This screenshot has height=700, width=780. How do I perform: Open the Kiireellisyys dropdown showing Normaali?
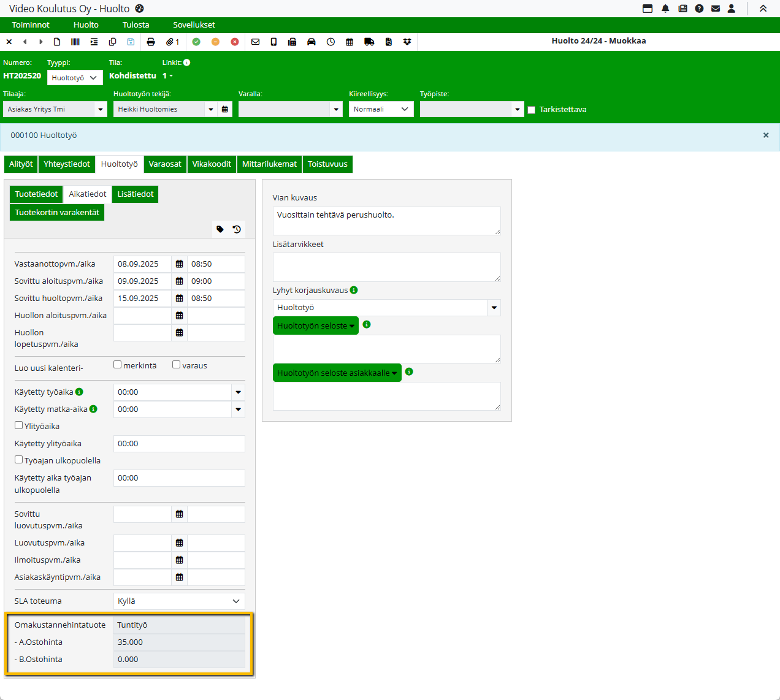381,109
